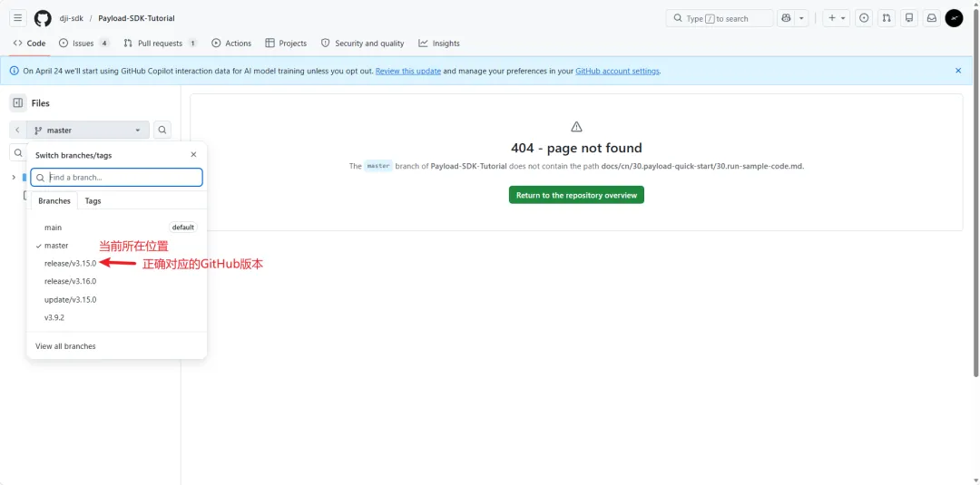Screen dimensions: 980x485
Task: Focus the Find a branch field
Action: [x=116, y=178]
